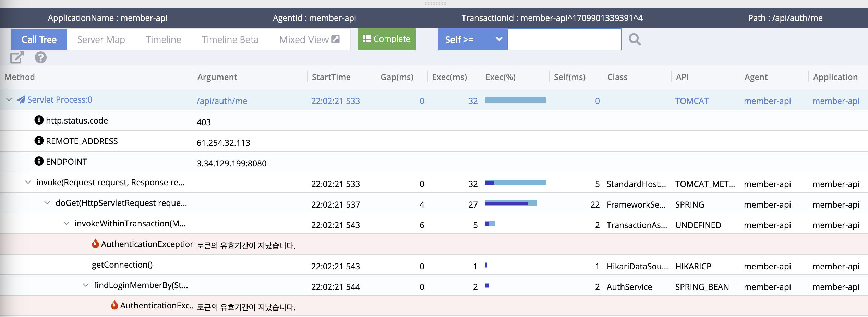Viewport: 868px width, 317px height.
Task: Click the AgentId : member-api header text
Action: 314,18
